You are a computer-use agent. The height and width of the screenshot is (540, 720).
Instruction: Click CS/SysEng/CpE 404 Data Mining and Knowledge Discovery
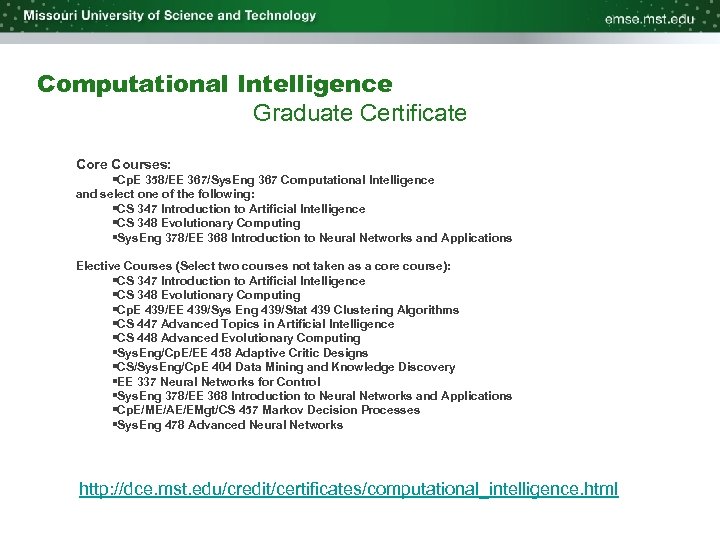pos(284,367)
